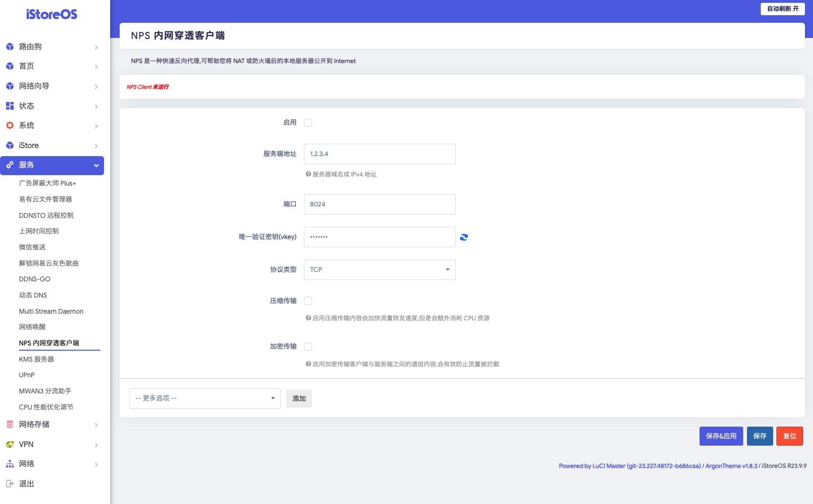Click the iStoreOS logo
813x504 pixels.
(52, 14)
